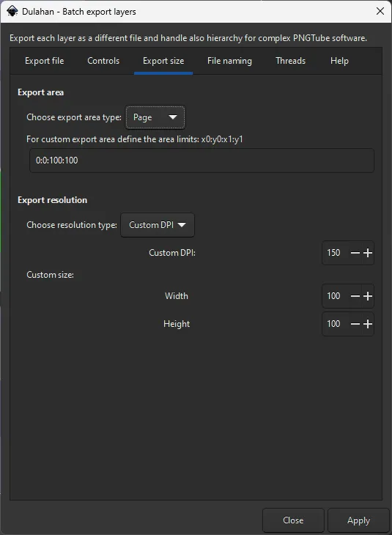Screen dimensions: 392x535
Task: Show the Help tab
Action: (339, 61)
